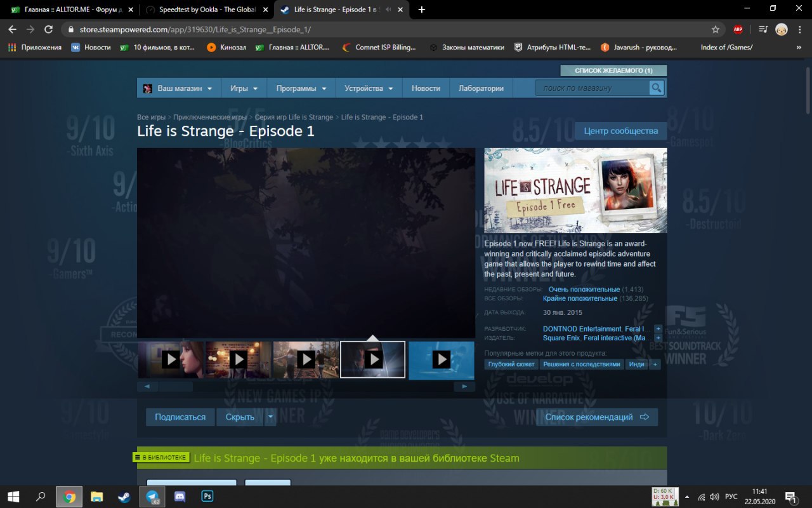Open the AdBlock Plus extension icon
The width and height of the screenshot is (812, 508).
[738, 29]
